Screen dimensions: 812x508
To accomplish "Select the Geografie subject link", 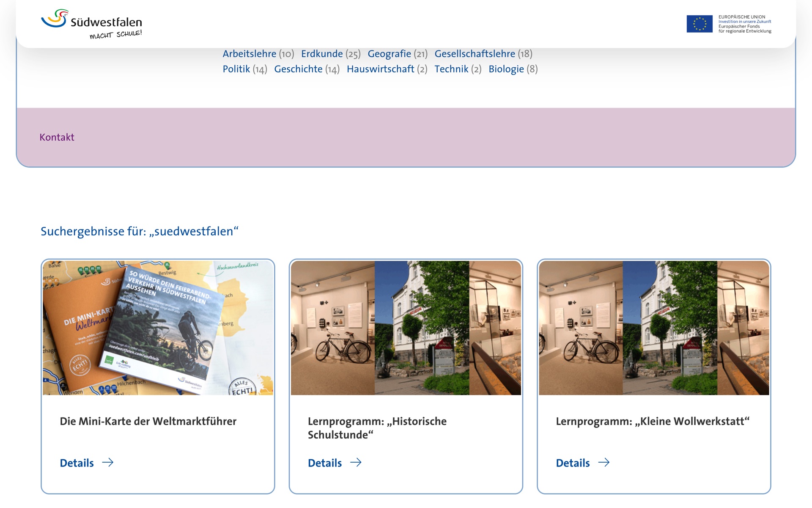I will [x=389, y=54].
